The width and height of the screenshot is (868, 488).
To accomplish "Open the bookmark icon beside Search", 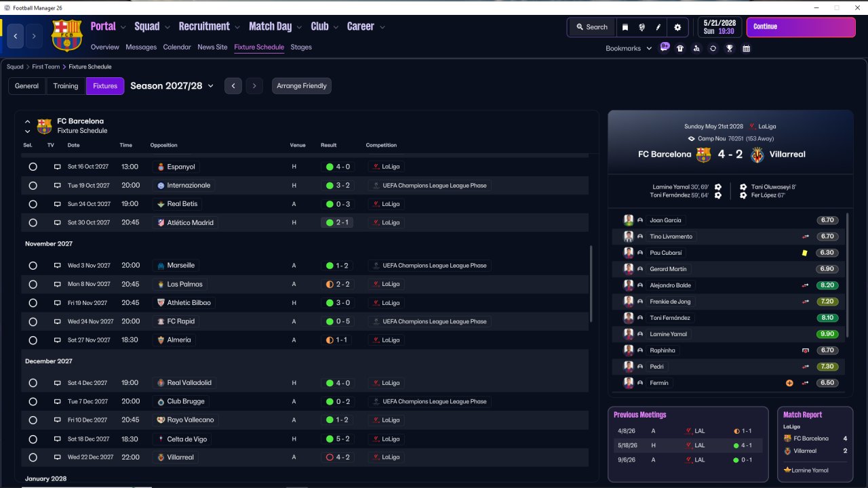I will click(x=625, y=27).
